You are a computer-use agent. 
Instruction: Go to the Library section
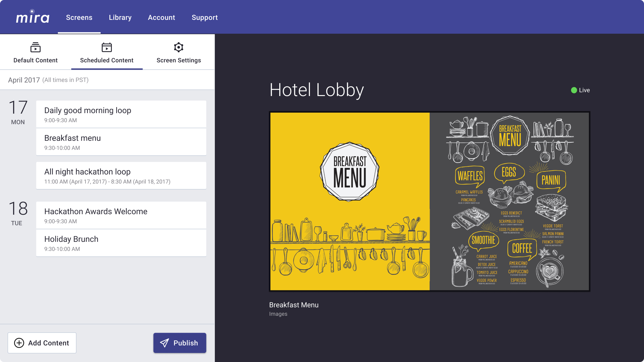(x=120, y=18)
